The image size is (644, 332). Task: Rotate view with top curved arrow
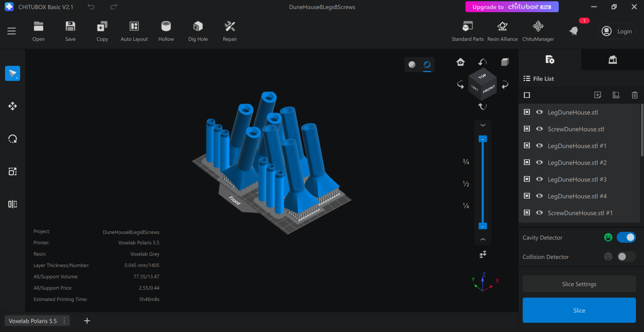[x=483, y=62]
